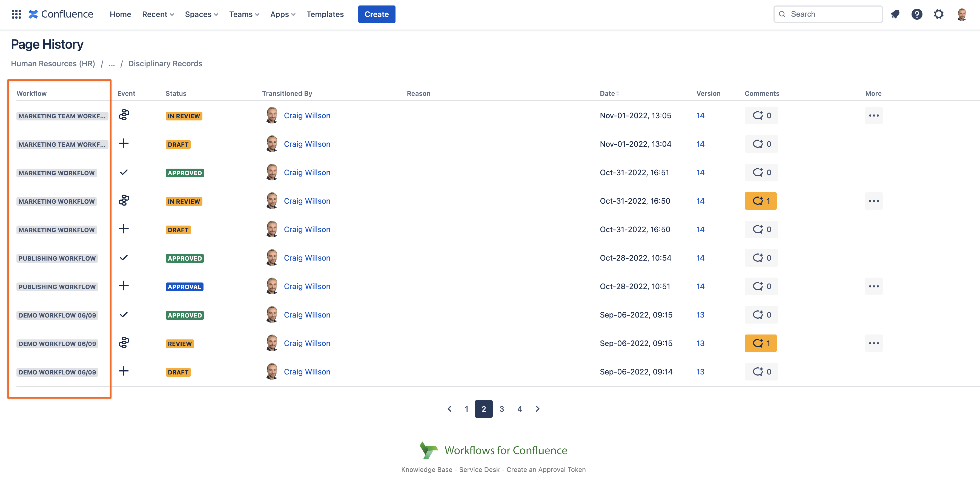The height and width of the screenshot is (496, 980).
Task: Open the help question mark icon
Action: (917, 14)
